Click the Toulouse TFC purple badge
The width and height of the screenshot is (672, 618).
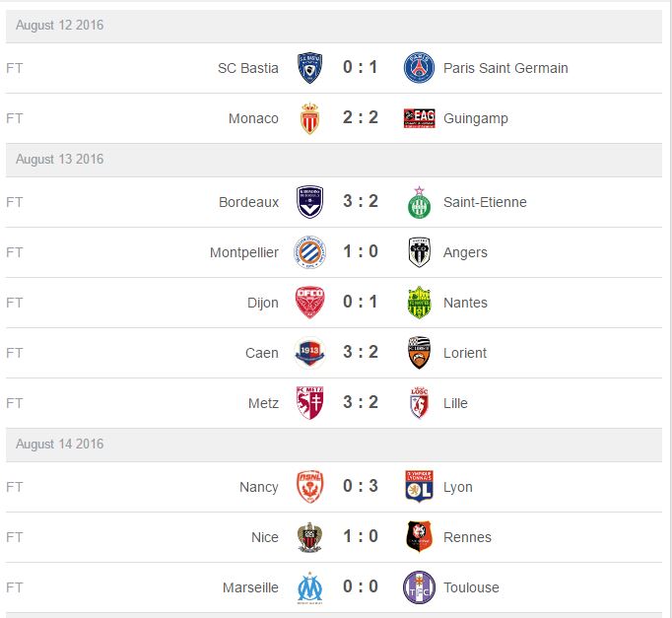[419, 587]
